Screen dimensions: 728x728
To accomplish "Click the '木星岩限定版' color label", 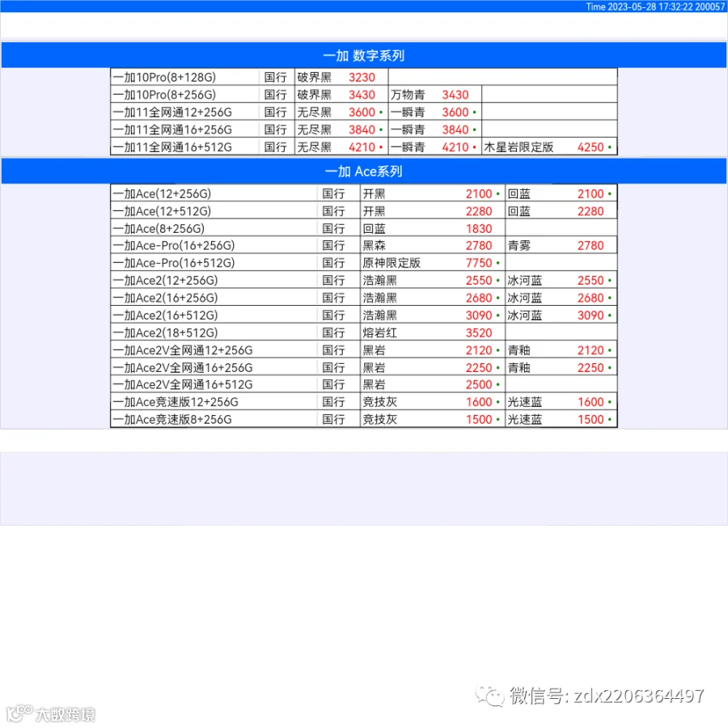I will click(x=518, y=147).
